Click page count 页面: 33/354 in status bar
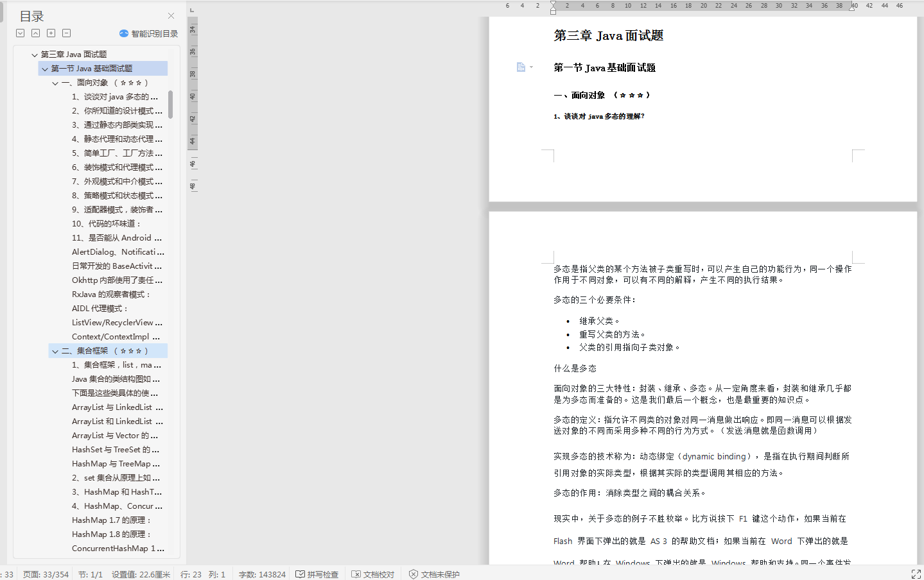This screenshot has width=924, height=580. 46,574
